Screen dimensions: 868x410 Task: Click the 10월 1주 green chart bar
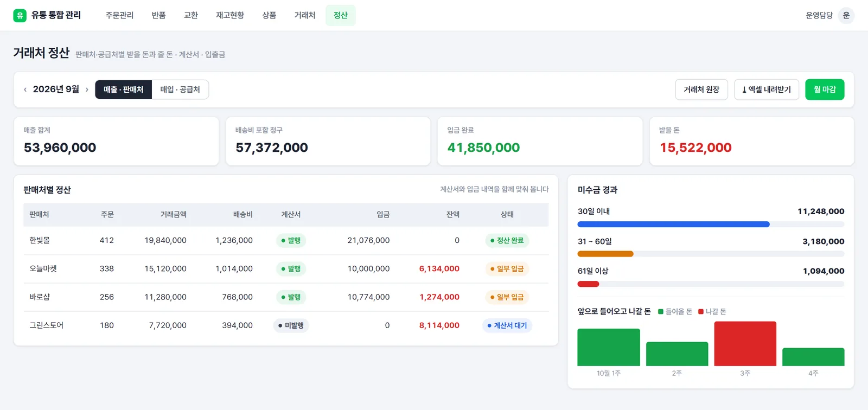[609, 347]
